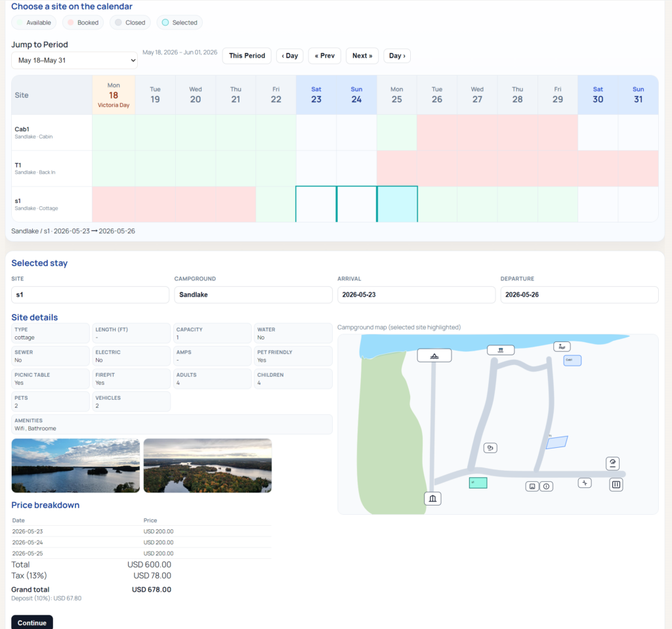Click the photo icon near the info marker
Screen dimensions: 672x629
coord(532,486)
